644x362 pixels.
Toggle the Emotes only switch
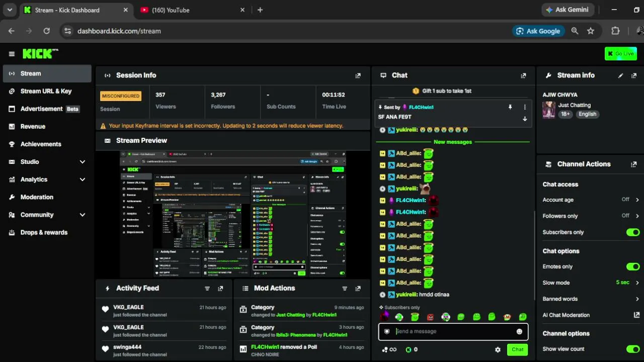coord(633,266)
